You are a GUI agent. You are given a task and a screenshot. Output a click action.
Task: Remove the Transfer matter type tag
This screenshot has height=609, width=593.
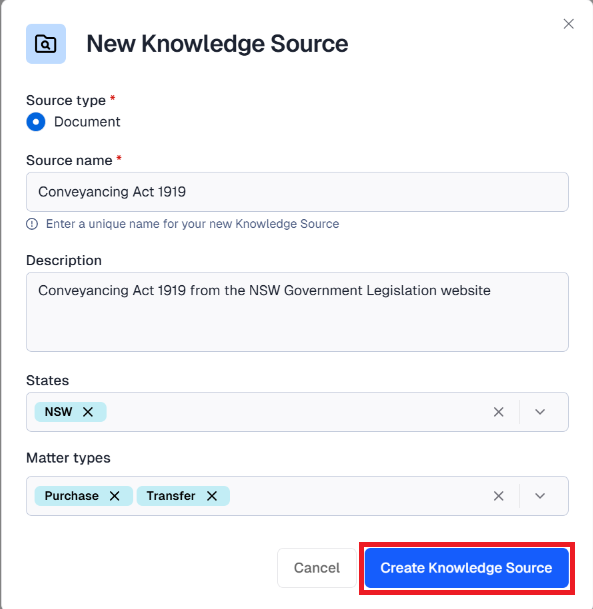click(212, 496)
